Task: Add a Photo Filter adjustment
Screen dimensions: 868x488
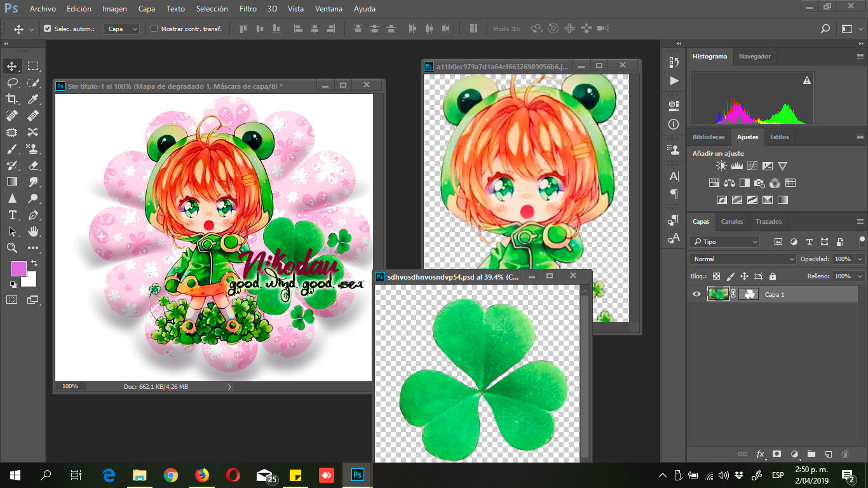Action: pos(759,183)
